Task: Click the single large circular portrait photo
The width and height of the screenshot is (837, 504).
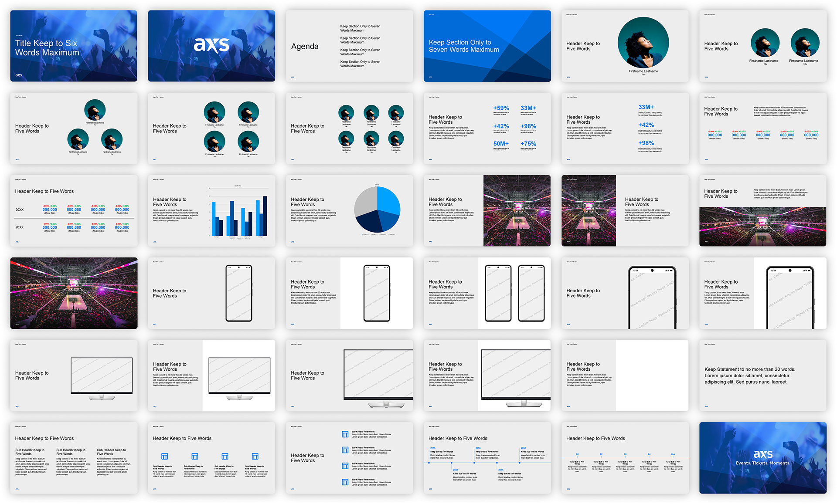Action: point(643,43)
